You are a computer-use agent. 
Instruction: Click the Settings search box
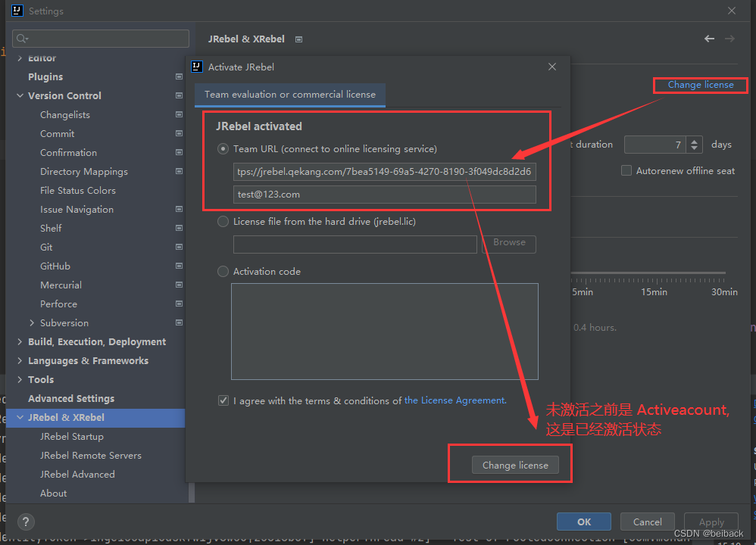pyautogui.click(x=101, y=39)
